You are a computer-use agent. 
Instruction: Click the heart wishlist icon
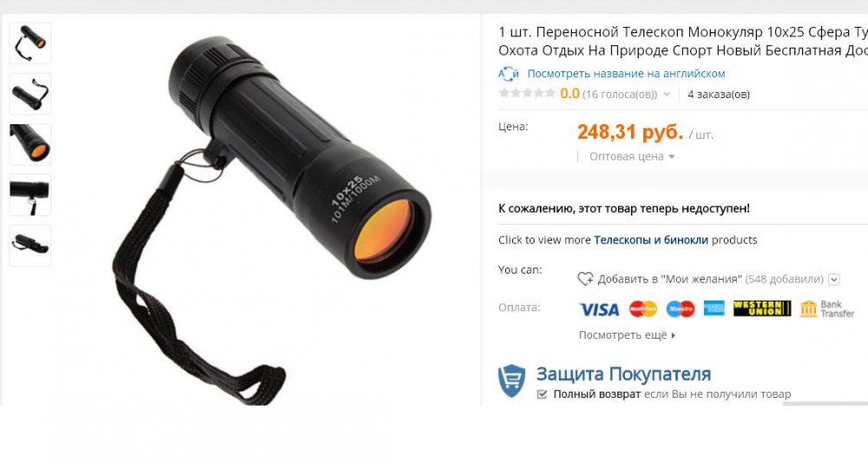pyautogui.click(x=585, y=279)
